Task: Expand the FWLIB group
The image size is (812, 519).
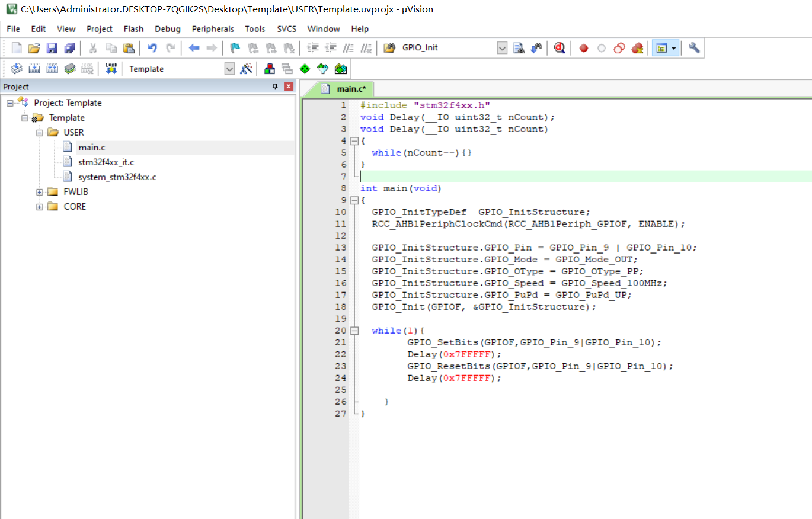Action: pyautogui.click(x=40, y=192)
